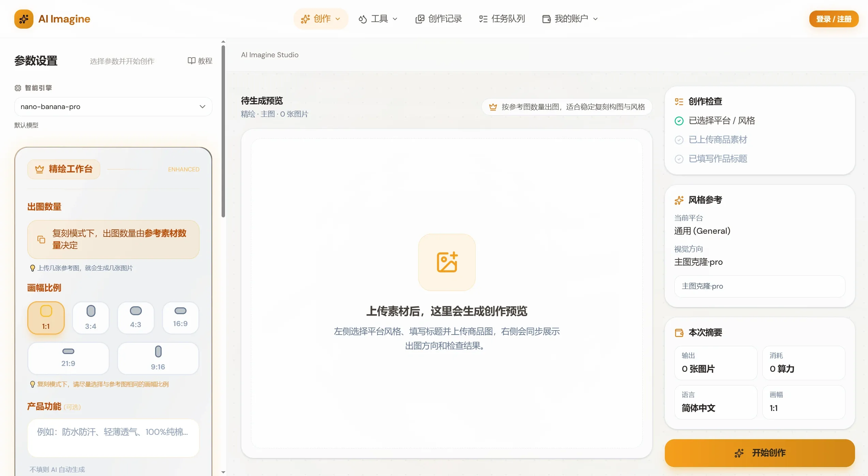Select the 4:3 aspect ratio

coord(136,318)
